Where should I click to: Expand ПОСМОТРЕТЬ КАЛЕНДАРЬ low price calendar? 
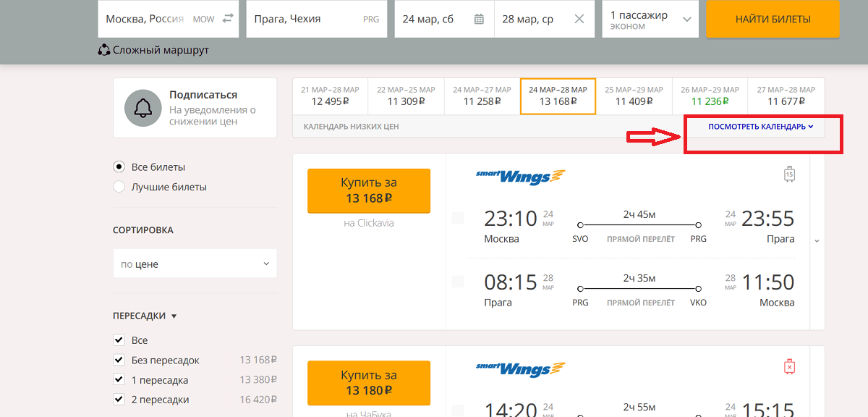(x=761, y=127)
